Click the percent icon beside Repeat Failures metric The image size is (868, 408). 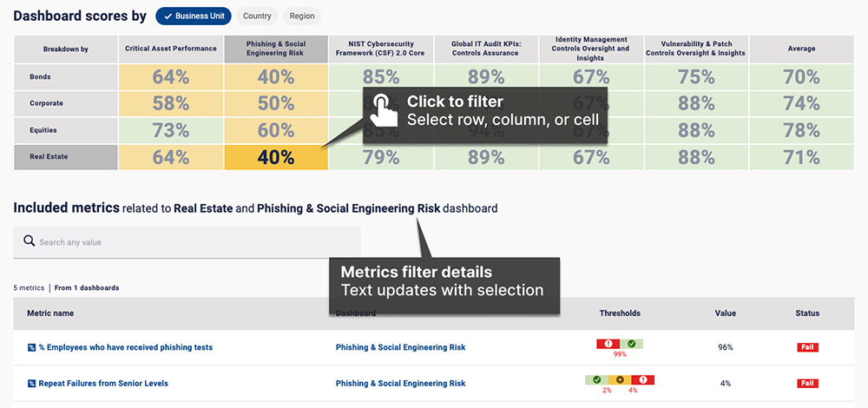click(x=31, y=383)
